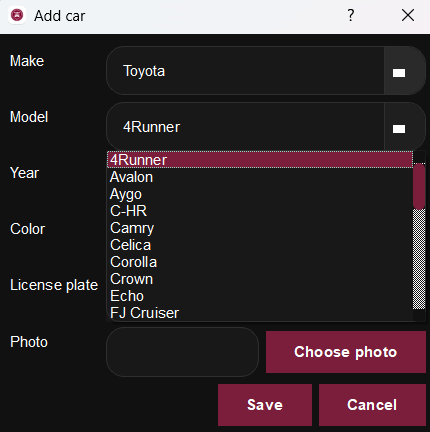
Task: Pick C-HR in the model list
Action: (x=260, y=211)
